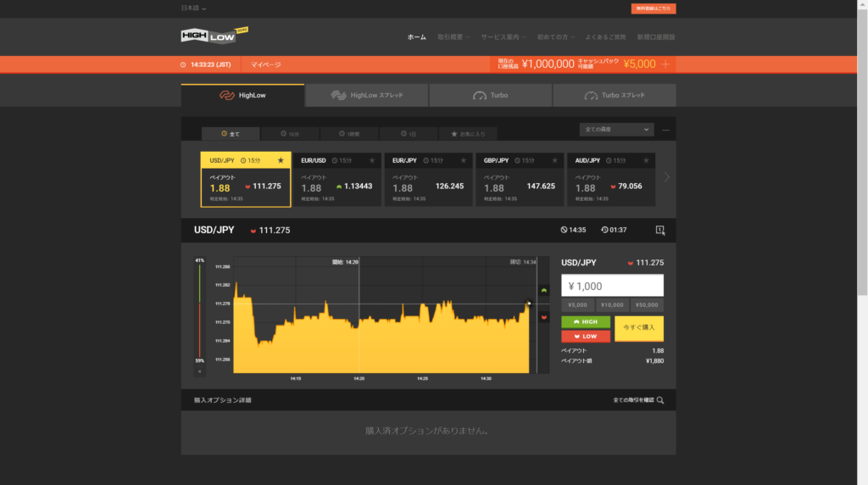This screenshot has width=868, height=485.
Task: Open 全ての取引を確認 link
Action: [633, 400]
